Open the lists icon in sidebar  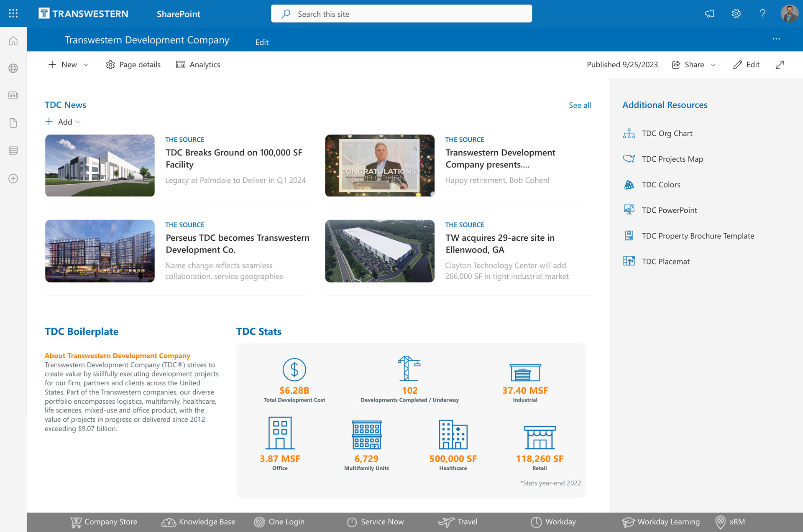[x=13, y=150]
